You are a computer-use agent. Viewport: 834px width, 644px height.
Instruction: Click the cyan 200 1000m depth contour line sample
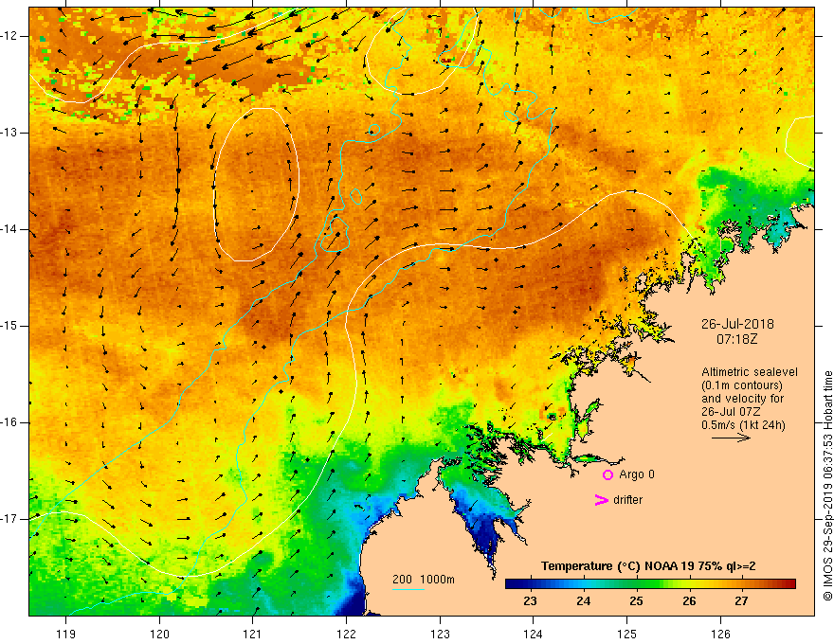pyautogui.click(x=408, y=589)
